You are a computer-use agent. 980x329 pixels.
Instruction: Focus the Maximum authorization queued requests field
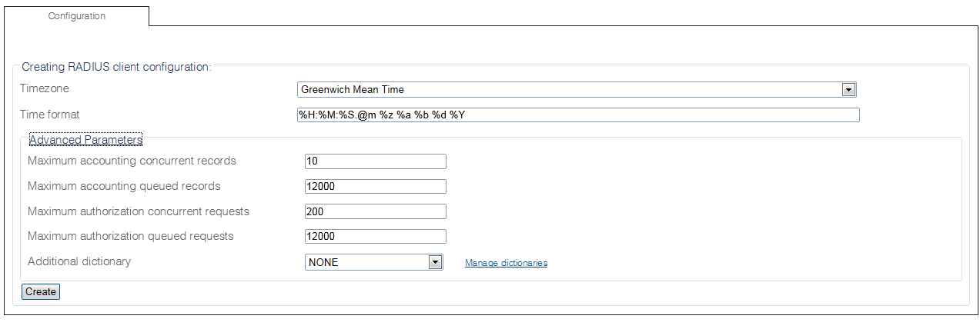click(376, 236)
